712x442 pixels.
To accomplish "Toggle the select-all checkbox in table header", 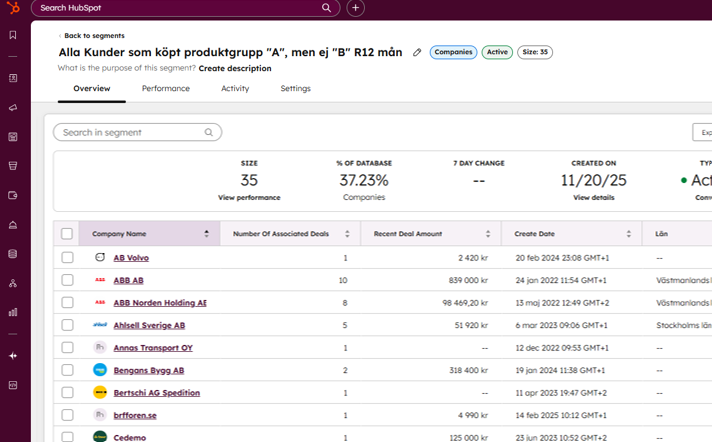I will tap(67, 233).
